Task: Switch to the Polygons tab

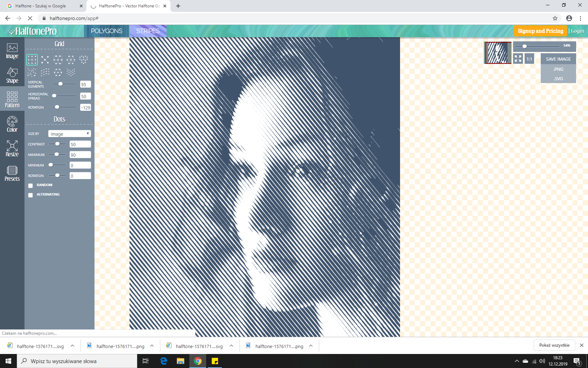Action: (x=106, y=31)
